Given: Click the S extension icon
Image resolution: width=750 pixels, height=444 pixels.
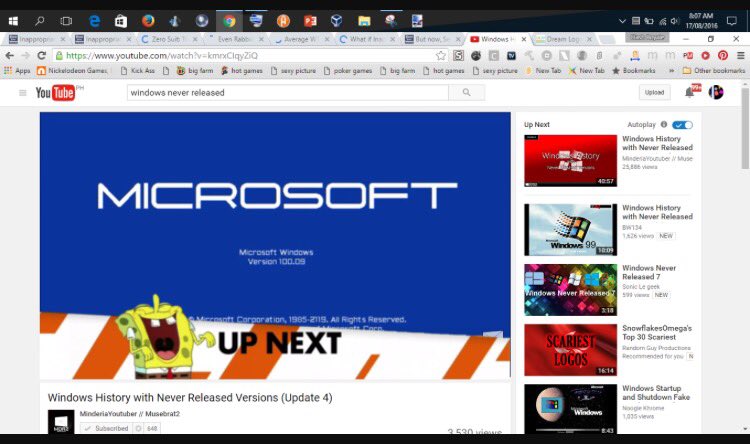Looking at the screenshot, I should pos(458,56).
